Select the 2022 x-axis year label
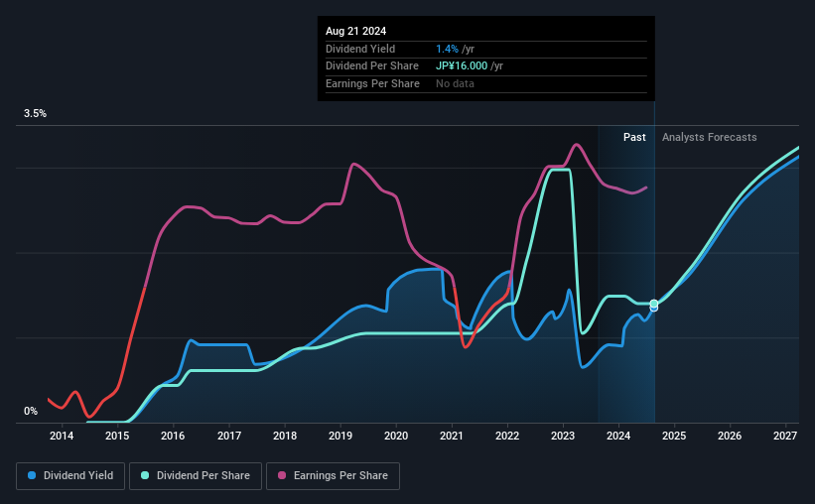815x504 pixels. tap(507, 436)
